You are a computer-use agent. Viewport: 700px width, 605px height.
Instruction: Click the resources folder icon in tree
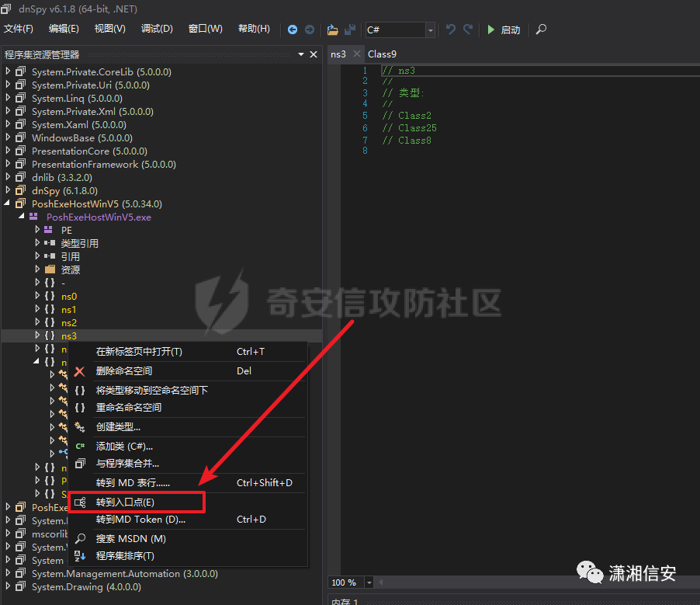[50, 269]
